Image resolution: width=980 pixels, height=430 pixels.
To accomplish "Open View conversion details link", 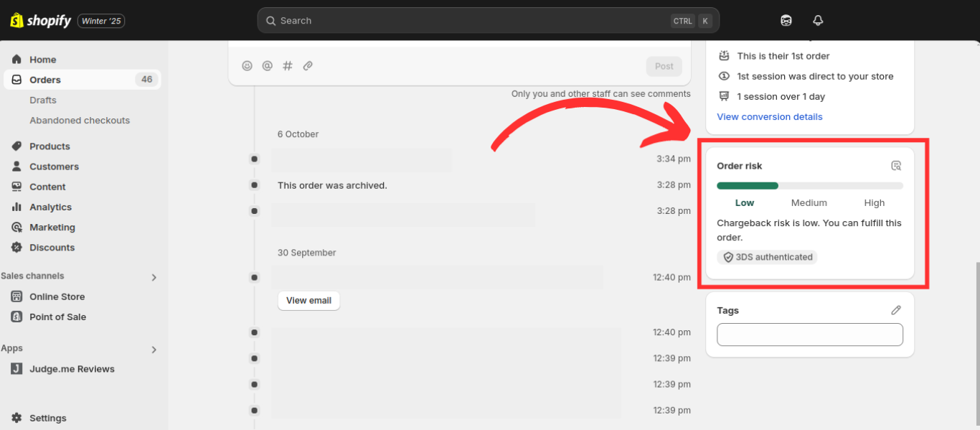I will coord(769,117).
